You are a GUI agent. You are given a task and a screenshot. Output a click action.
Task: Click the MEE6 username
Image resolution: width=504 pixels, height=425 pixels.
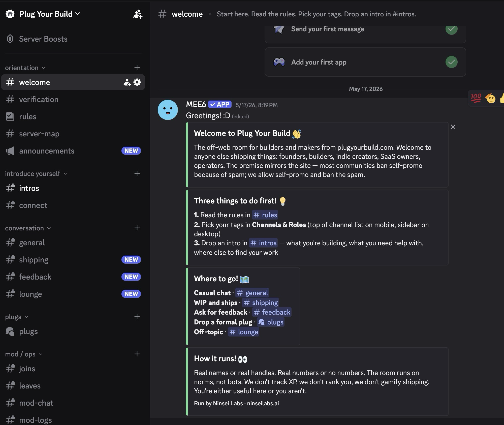point(196,104)
